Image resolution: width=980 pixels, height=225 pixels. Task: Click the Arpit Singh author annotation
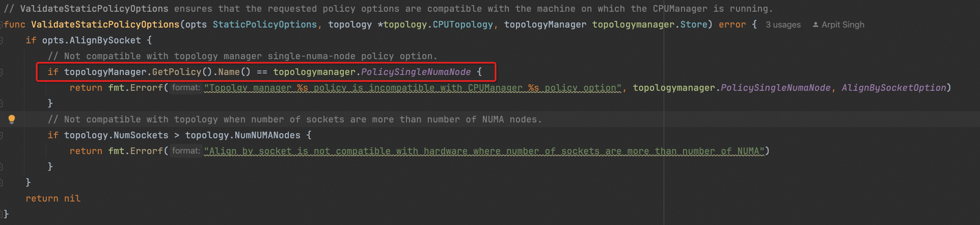[842, 24]
